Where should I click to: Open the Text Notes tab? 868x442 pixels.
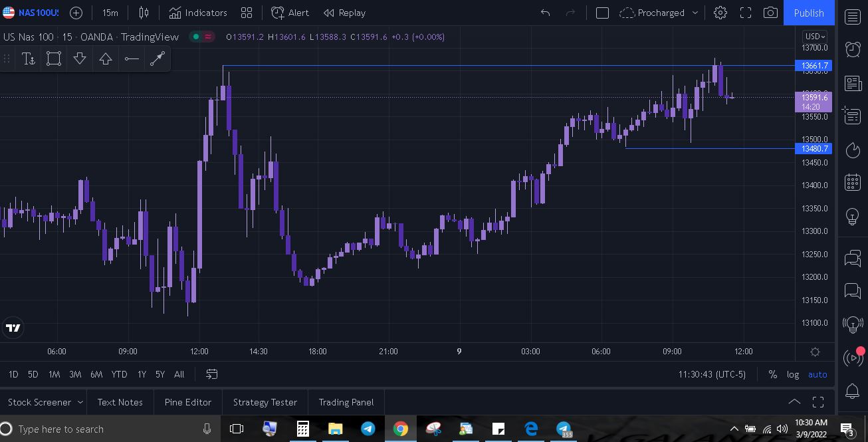tap(120, 402)
